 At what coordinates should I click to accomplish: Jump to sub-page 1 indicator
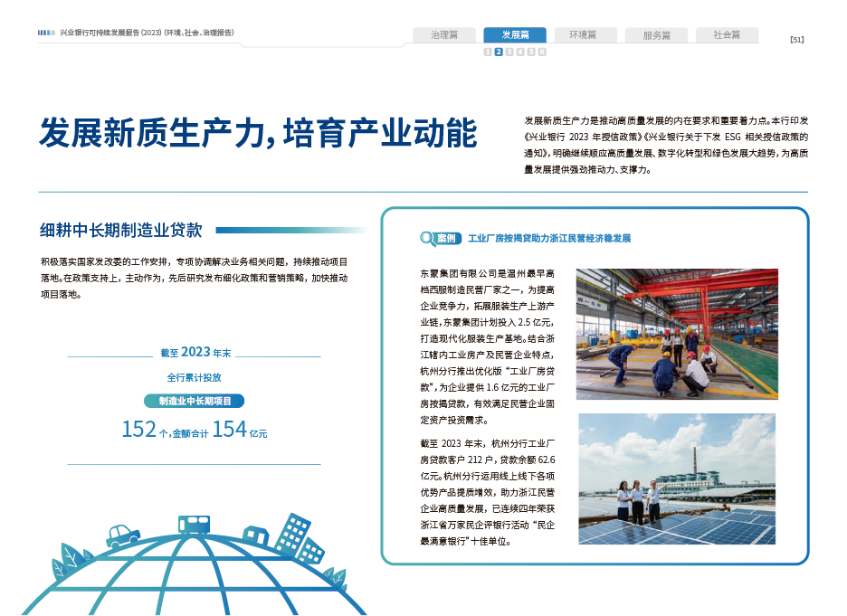[488, 52]
